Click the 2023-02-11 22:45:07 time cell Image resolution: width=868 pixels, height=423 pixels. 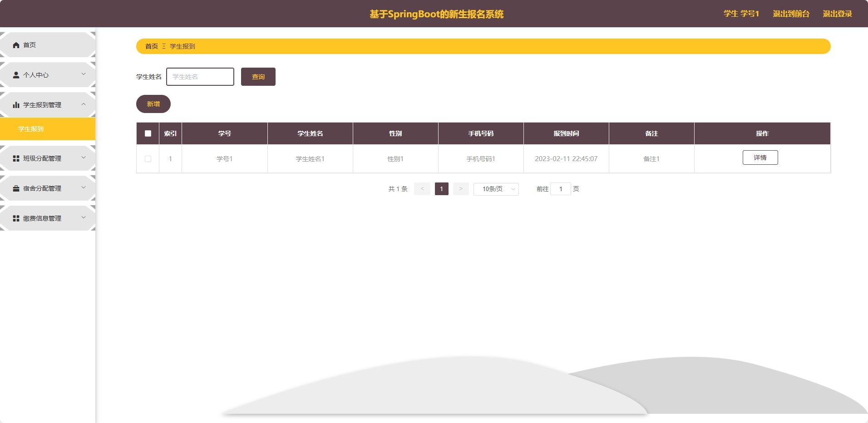point(566,159)
